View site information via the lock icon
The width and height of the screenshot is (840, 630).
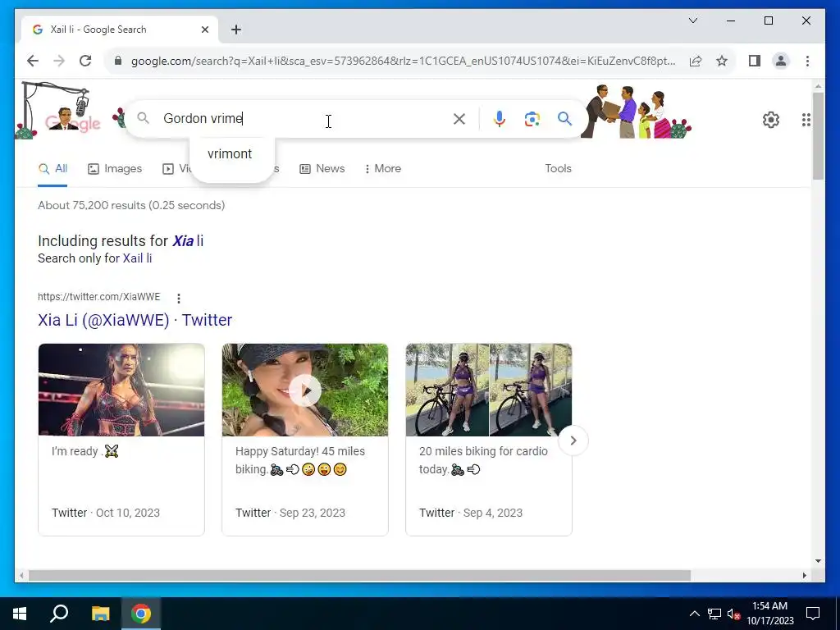118,61
